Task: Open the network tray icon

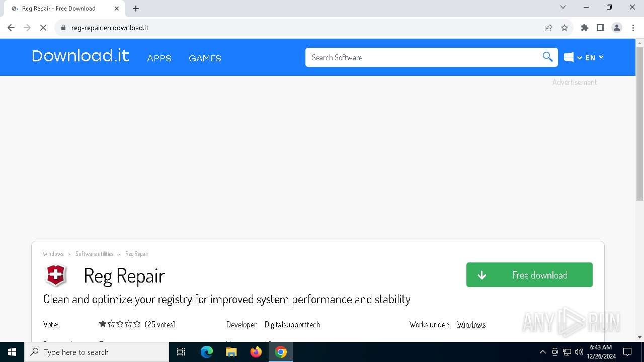Action: [567, 352]
